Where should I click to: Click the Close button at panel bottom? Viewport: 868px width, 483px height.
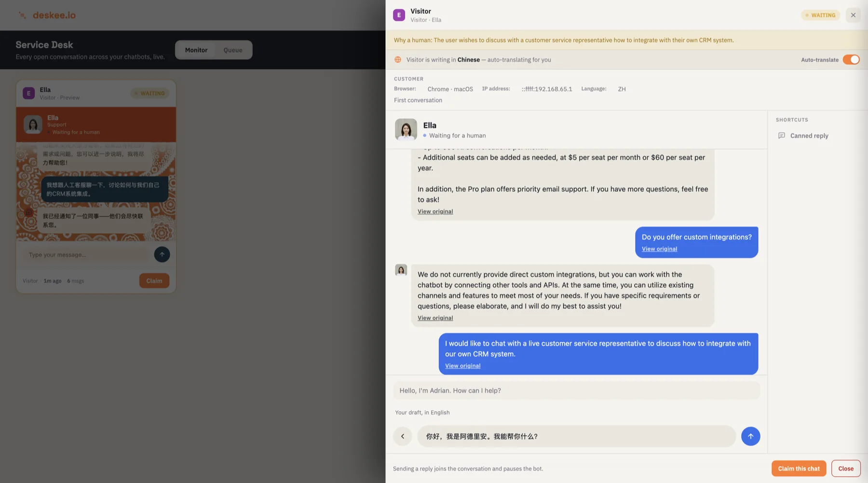click(846, 469)
